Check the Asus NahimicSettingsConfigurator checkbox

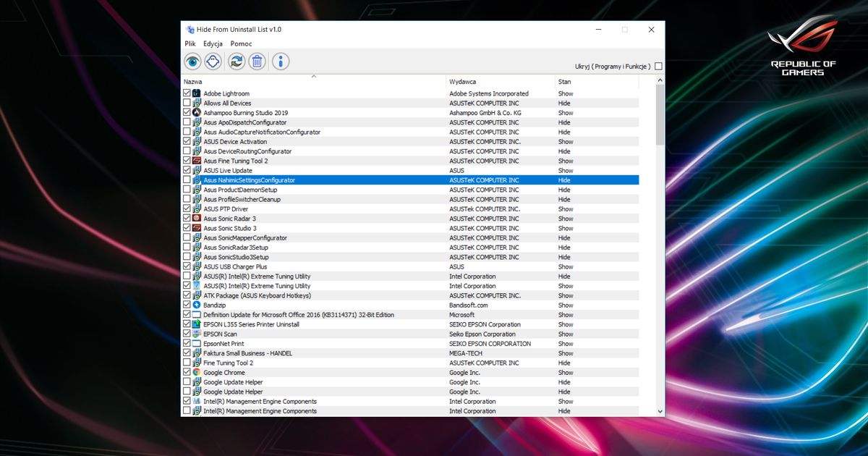pos(187,180)
